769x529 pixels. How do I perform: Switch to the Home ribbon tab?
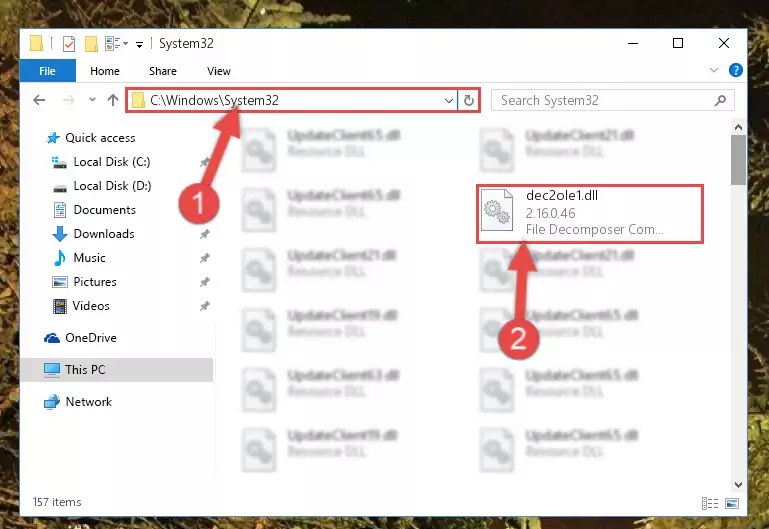(x=104, y=71)
